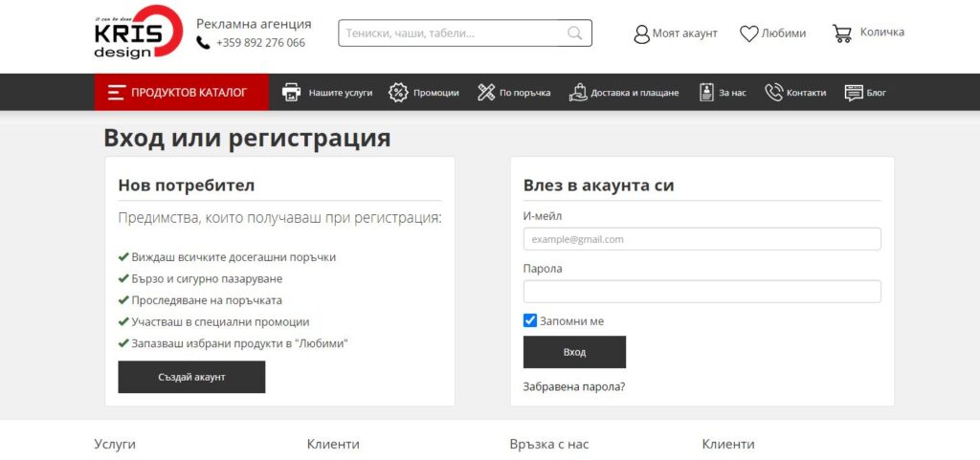Click the Вход или регистрация heading

(x=247, y=138)
